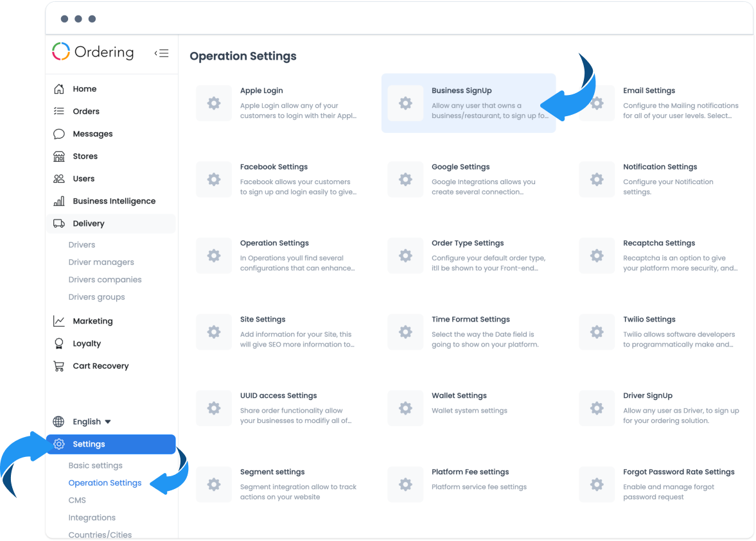The width and height of the screenshot is (756, 541).
Task: Click the Site Settings gear icon
Action: [x=214, y=332]
